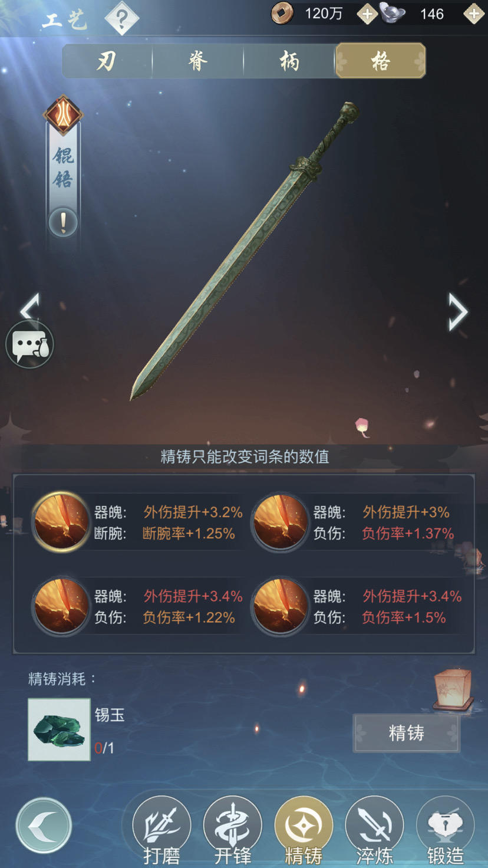The image size is (488, 868).
Task: Open the help question mark icon
Action: (x=121, y=18)
